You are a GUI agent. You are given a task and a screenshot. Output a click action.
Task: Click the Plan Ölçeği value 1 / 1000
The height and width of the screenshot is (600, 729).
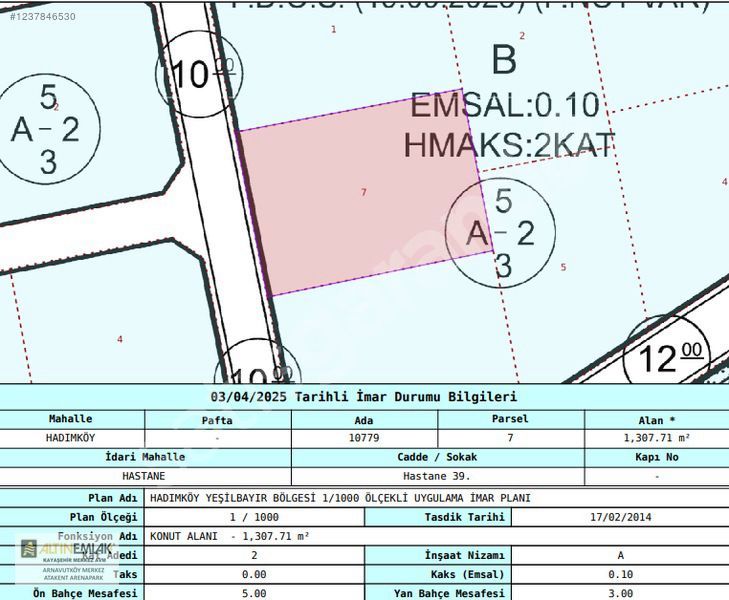[254, 517]
